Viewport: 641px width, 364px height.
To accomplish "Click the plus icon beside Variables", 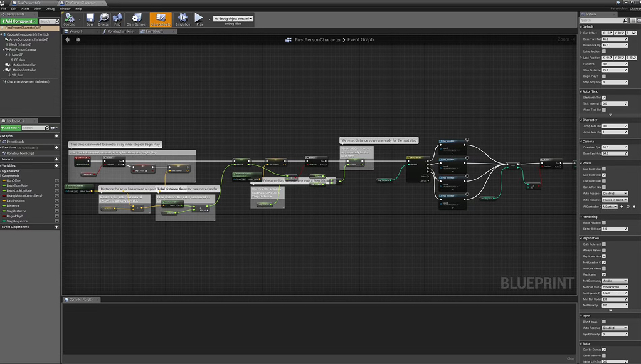I will click(56, 166).
